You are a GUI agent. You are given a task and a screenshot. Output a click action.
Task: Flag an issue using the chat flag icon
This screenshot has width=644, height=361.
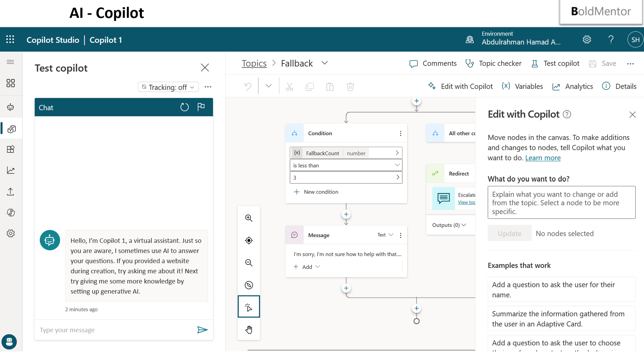click(201, 107)
